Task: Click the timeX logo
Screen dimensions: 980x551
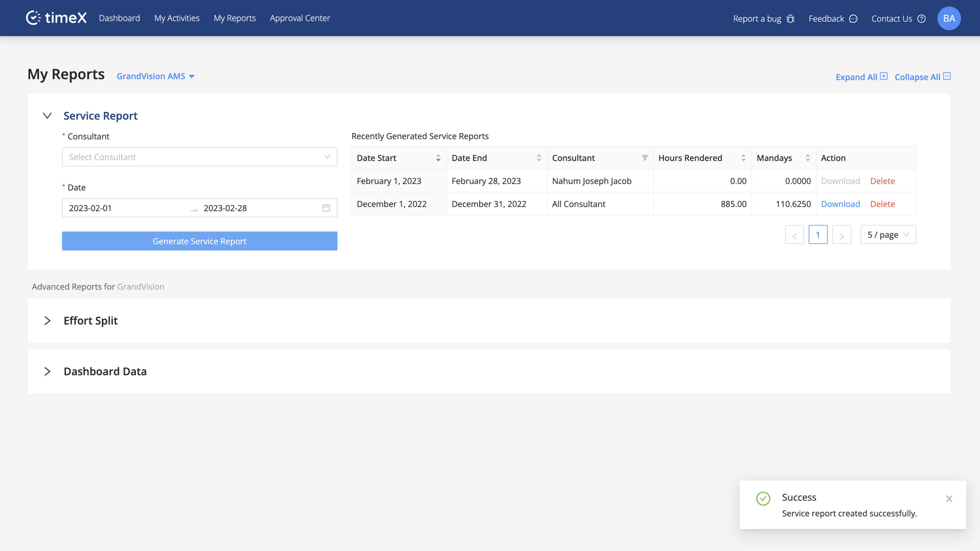Action: click(56, 18)
